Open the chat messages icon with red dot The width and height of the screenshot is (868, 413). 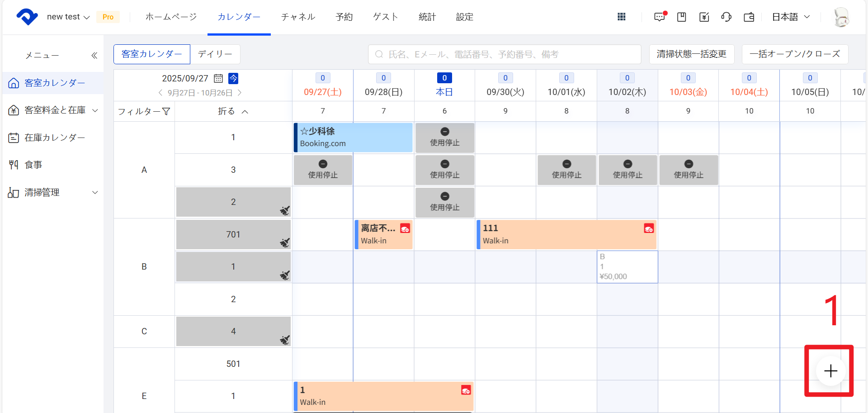pyautogui.click(x=660, y=17)
